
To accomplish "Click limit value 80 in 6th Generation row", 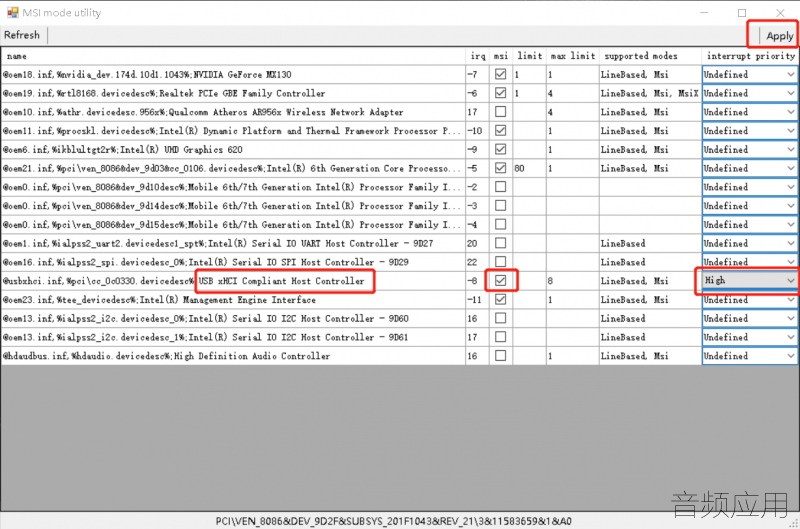I will (530, 168).
